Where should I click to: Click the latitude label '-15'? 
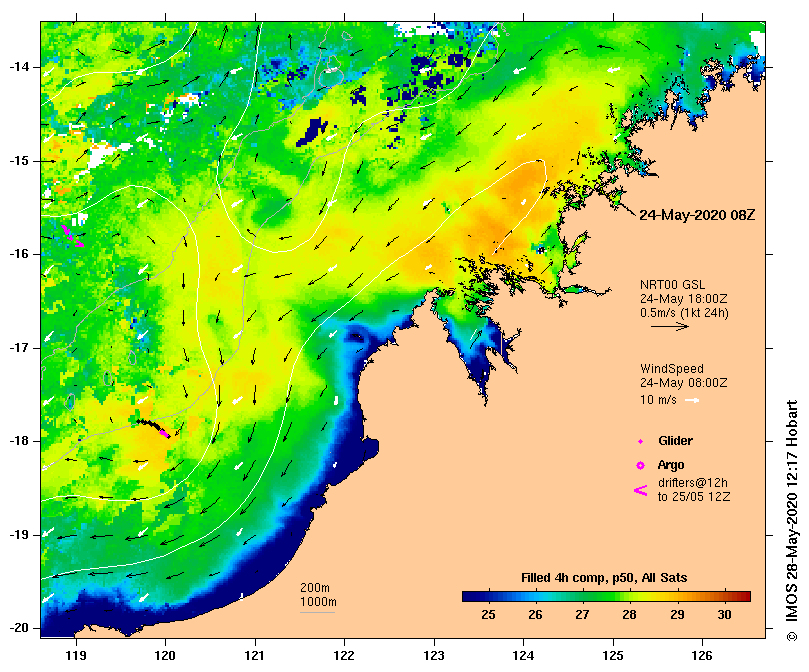(x=20, y=161)
